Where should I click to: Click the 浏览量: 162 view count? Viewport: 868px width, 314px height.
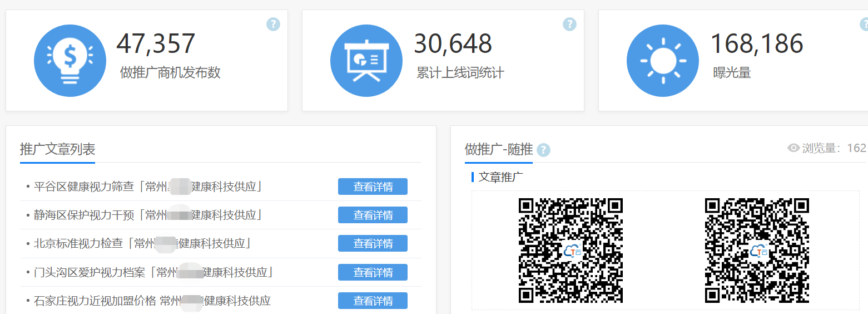[x=834, y=148]
